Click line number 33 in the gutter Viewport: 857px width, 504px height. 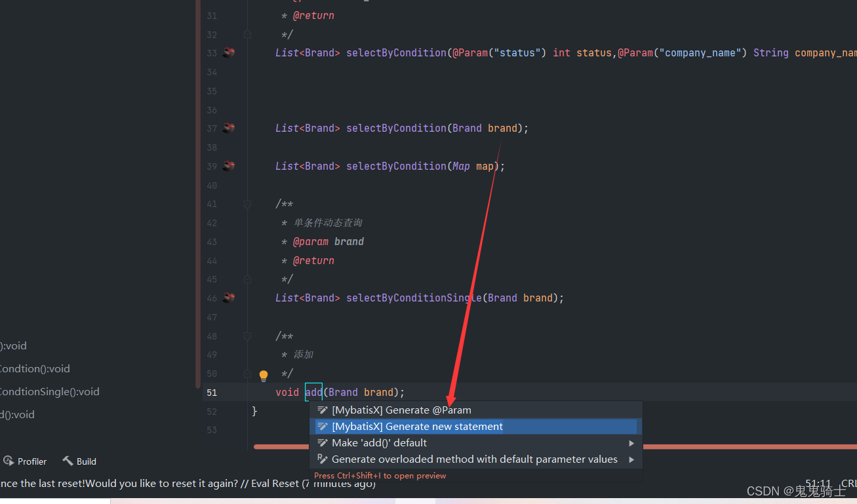[211, 53]
